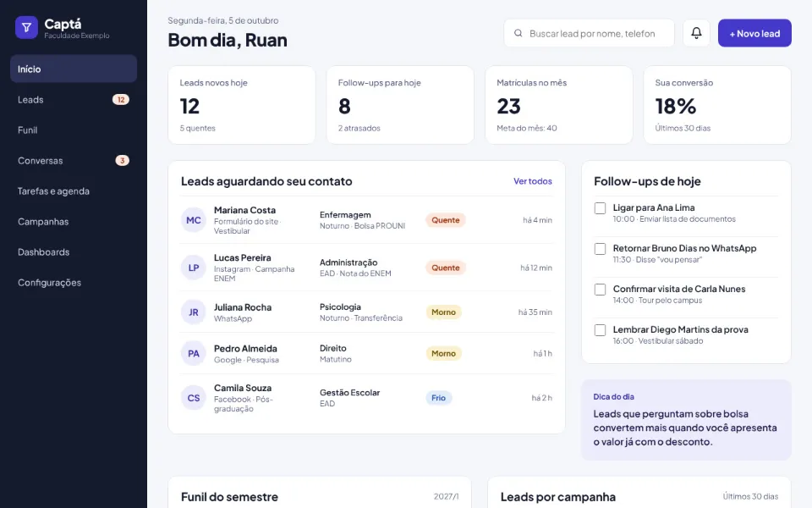The width and height of the screenshot is (812, 508).
Task: Select Mariana Costa lead name
Action: [245, 210]
